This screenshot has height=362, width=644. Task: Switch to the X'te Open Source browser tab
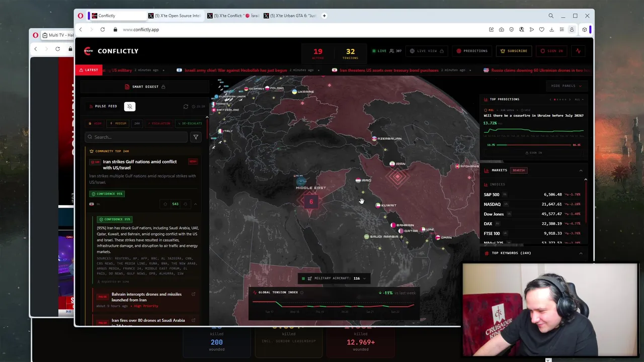pyautogui.click(x=174, y=16)
